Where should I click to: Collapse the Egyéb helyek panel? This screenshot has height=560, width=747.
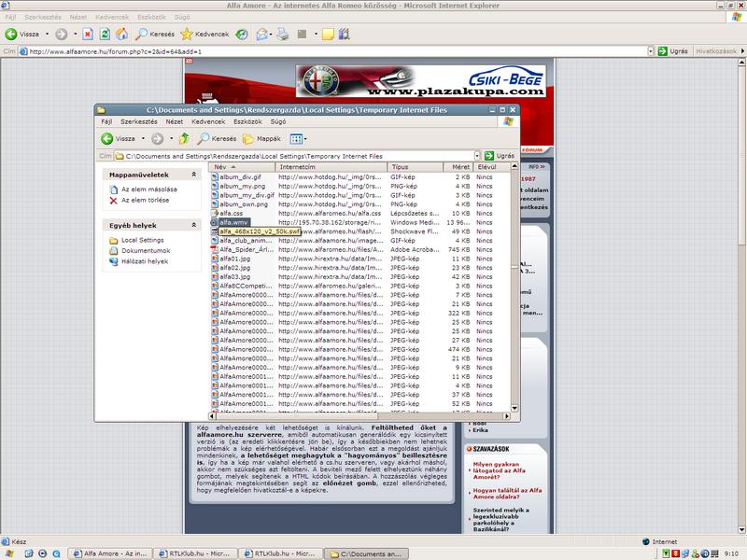click(194, 225)
